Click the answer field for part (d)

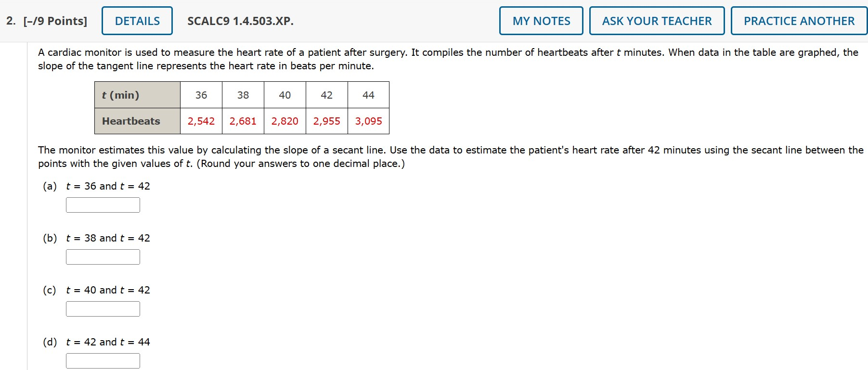click(102, 360)
